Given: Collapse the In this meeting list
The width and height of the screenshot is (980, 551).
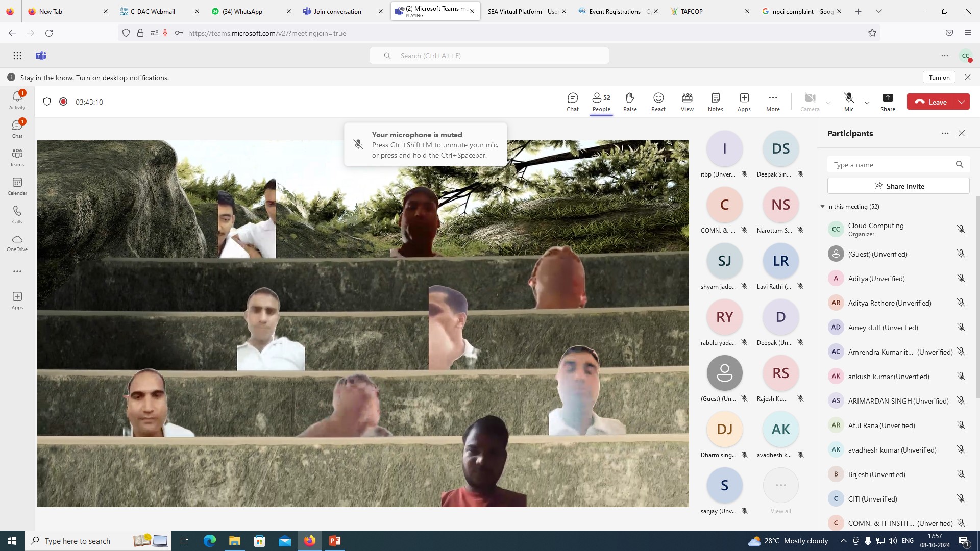Looking at the screenshot, I should click(x=823, y=207).
